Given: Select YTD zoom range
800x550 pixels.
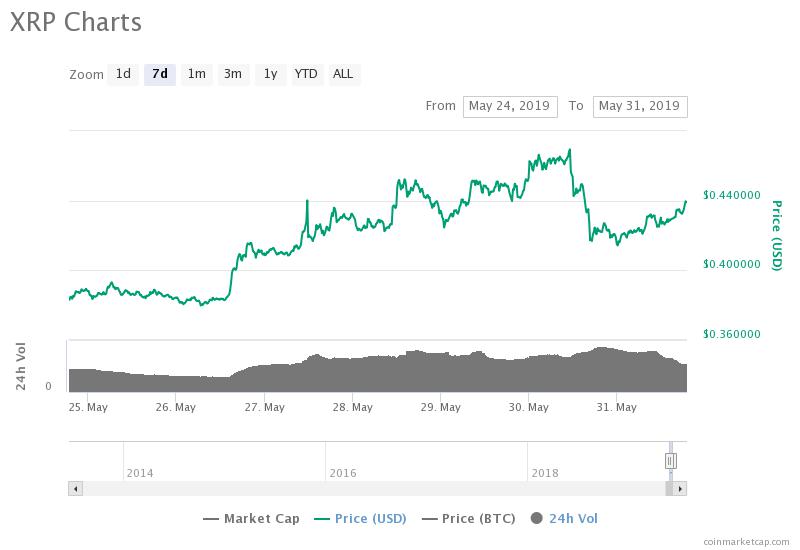Looking at the screenshot, I should [x=307, y=74].
